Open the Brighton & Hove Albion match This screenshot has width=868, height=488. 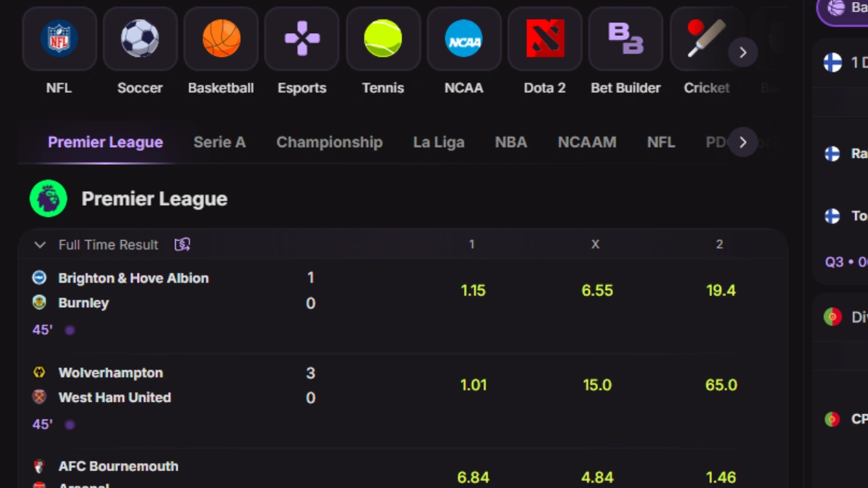134,279
